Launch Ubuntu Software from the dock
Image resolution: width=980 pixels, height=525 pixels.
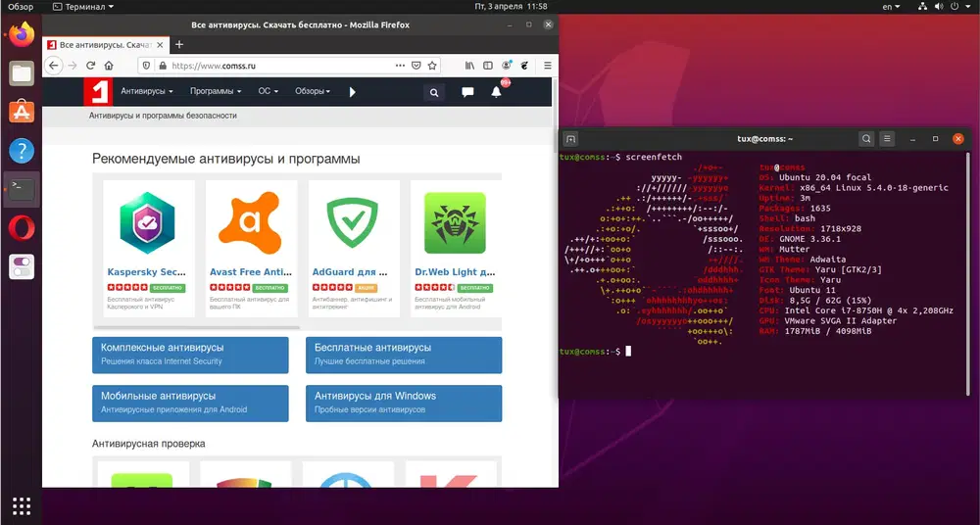pyautogui.click(x=22, y=112)
